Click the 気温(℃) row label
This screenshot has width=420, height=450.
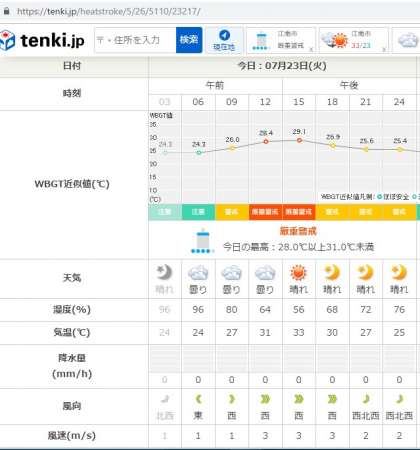(x=72, y=333)
